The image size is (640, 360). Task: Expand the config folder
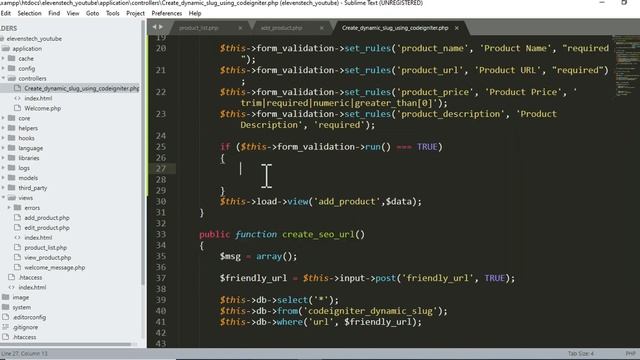click(3, 68)
